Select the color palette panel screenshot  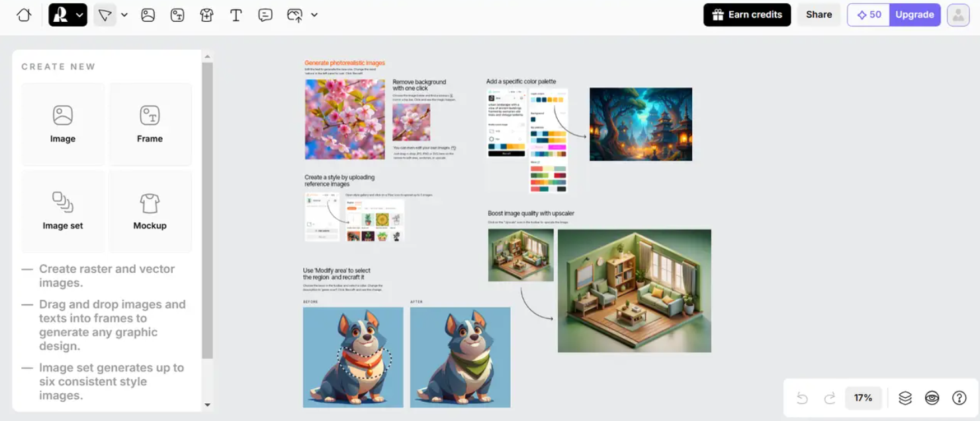(x=548, y=141)
